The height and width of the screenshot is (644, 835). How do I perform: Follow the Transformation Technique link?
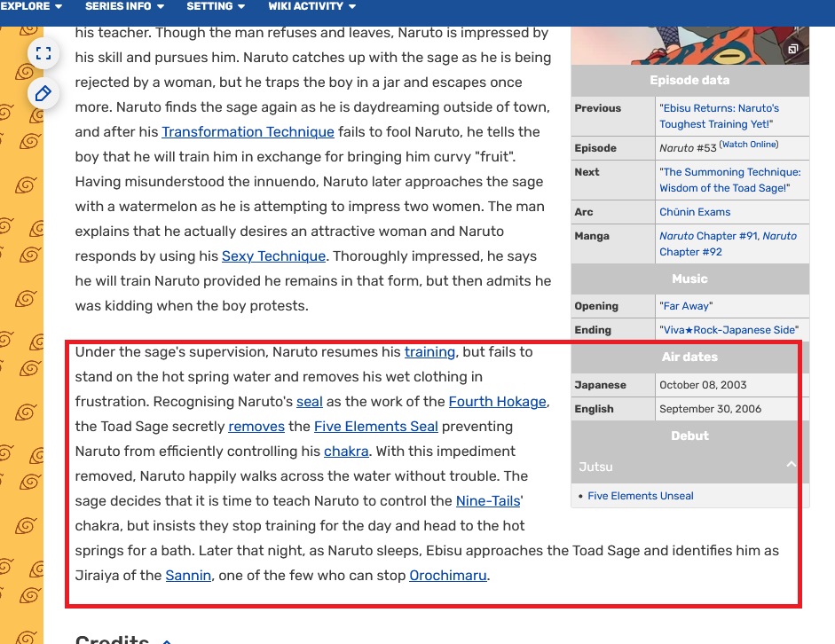tap(248, 131)
